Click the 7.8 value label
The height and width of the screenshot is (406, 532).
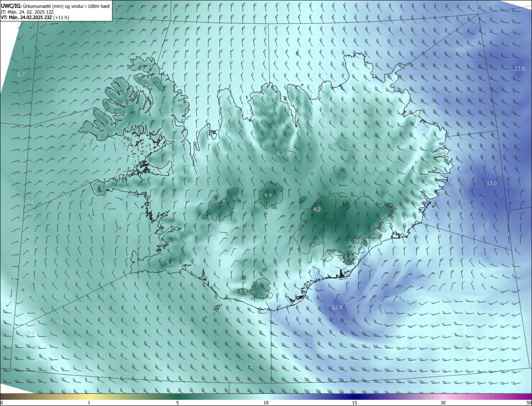pyautogui.click(x=12, y=279)
